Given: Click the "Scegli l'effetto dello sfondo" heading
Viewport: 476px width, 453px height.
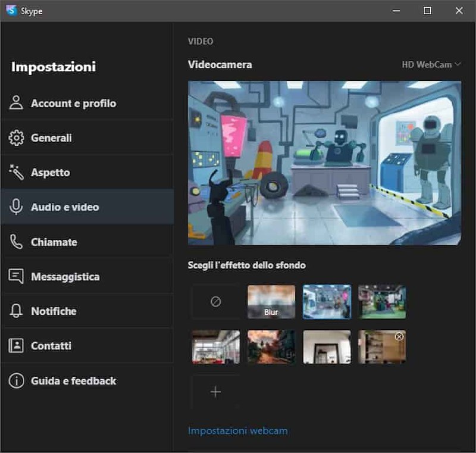Looking at the screenshot, I should (247, 265).
